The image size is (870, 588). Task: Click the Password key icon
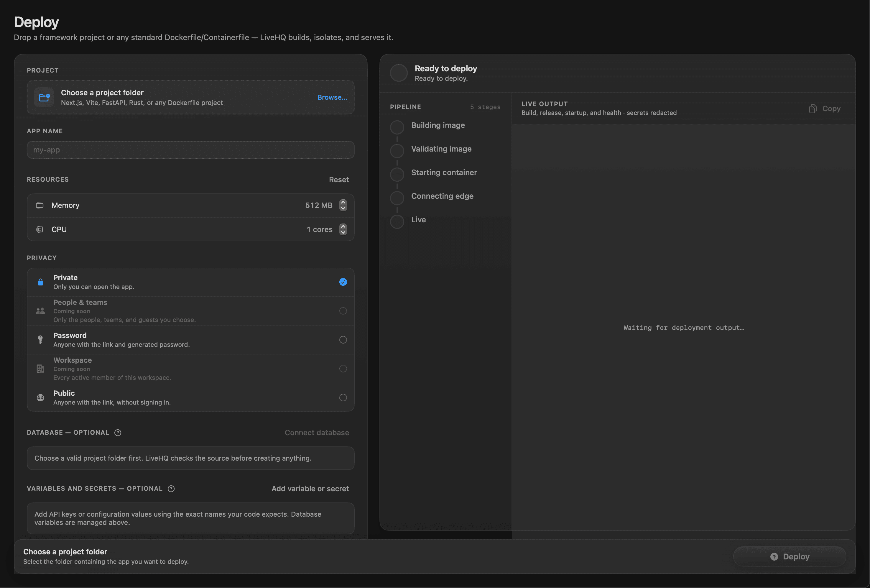[x=40, y=340]
